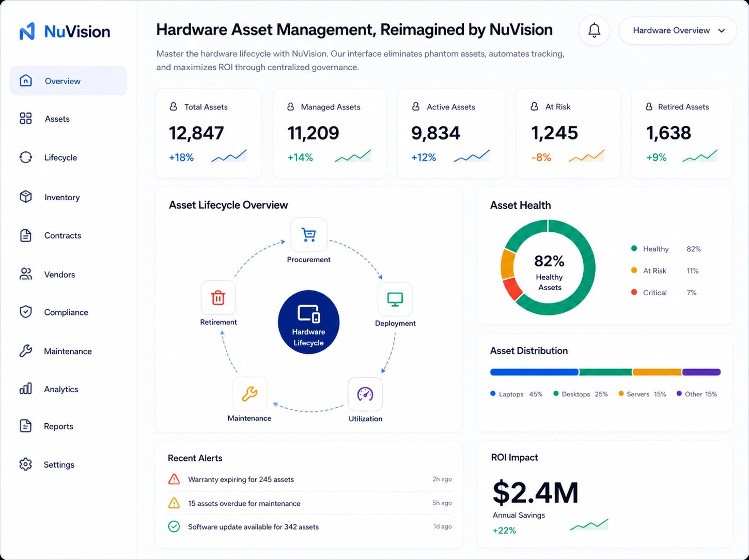This screenshot has width=749, height=560.
Task: Click the orange maintenance overdue warning icon
Action: click(x=174, y=503)
